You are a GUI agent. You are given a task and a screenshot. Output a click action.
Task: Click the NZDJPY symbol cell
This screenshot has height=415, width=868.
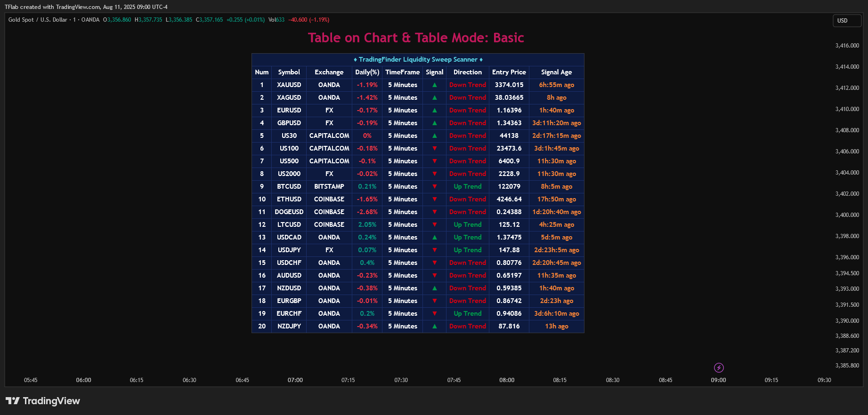tap(289, 327)
